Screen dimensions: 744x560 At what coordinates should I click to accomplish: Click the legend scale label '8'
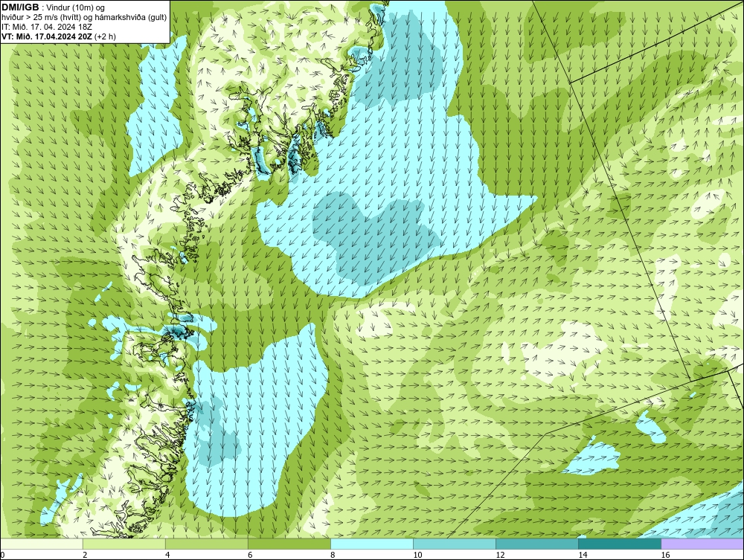coord(333,555)
